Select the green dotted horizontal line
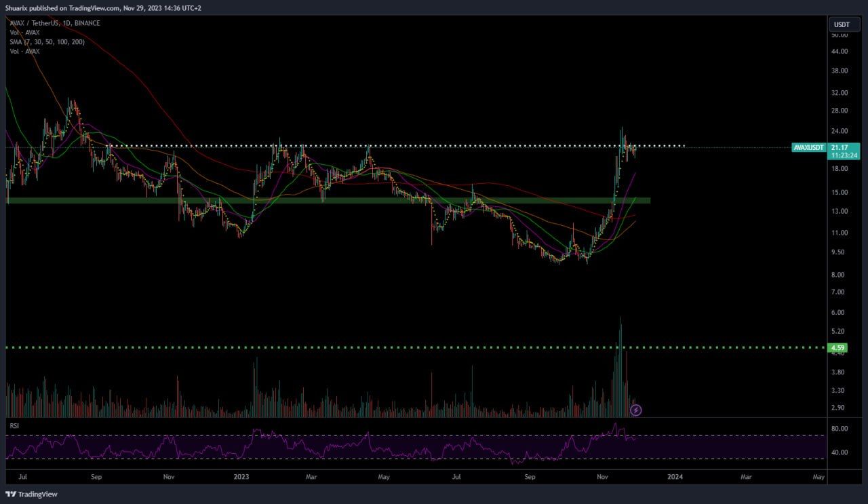The width and height of the screenshot is (868, 504). [415, 347]
